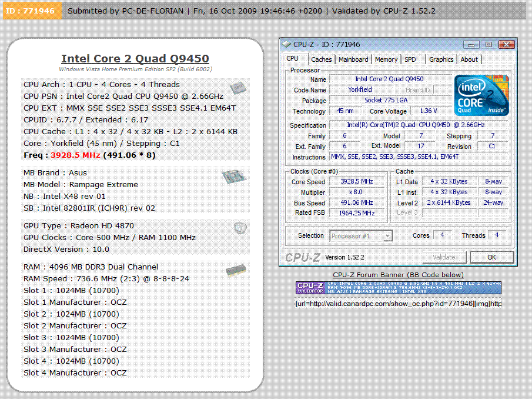Click the Slot 4 Manufacturer : OCZ row

(75, 373)
